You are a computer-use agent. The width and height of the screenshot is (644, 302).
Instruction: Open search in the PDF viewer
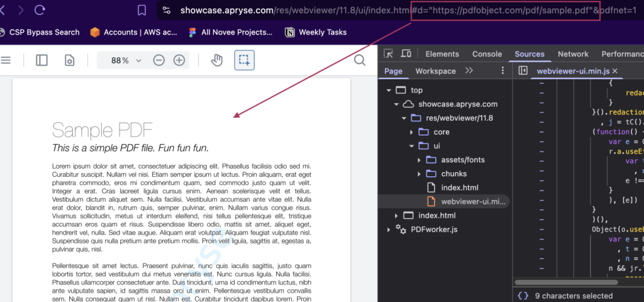360,60
